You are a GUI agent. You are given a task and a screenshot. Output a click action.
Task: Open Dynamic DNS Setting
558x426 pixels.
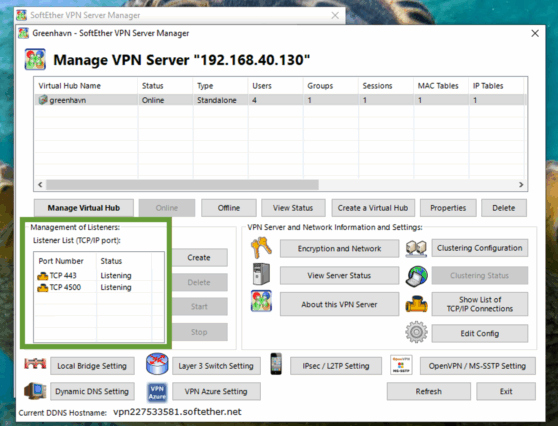[x=92, y=391]
